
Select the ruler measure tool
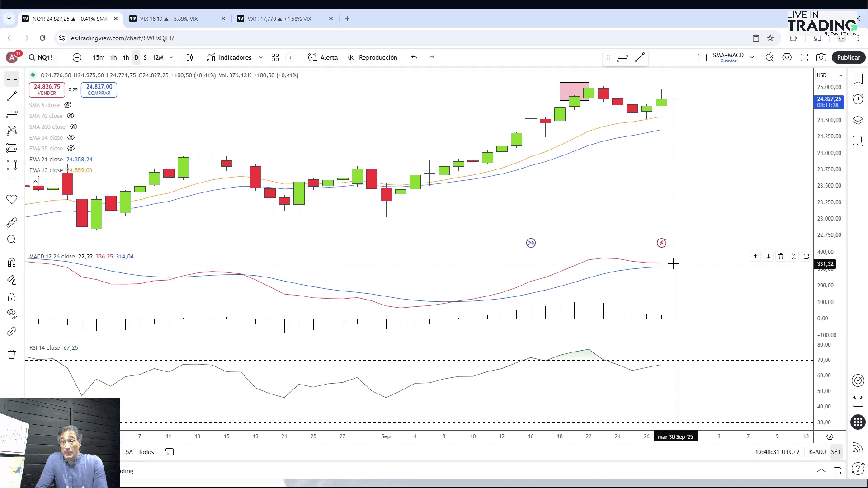point(12,222)
